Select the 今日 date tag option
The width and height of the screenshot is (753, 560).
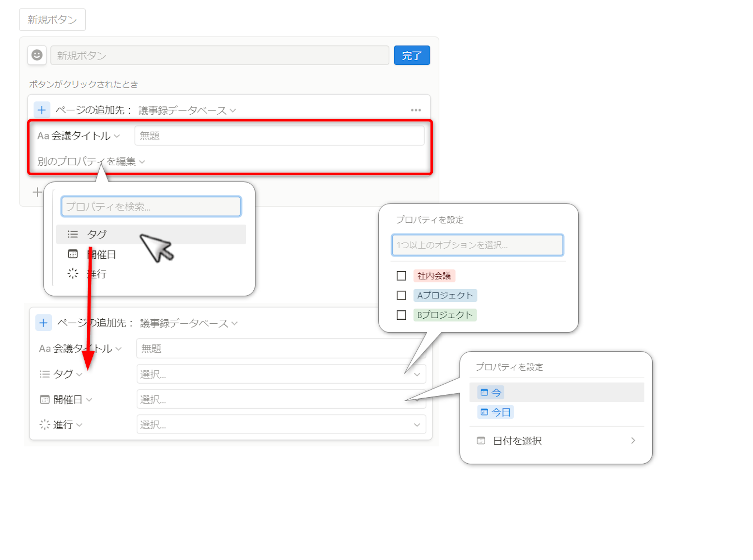(x=496, y=412)
